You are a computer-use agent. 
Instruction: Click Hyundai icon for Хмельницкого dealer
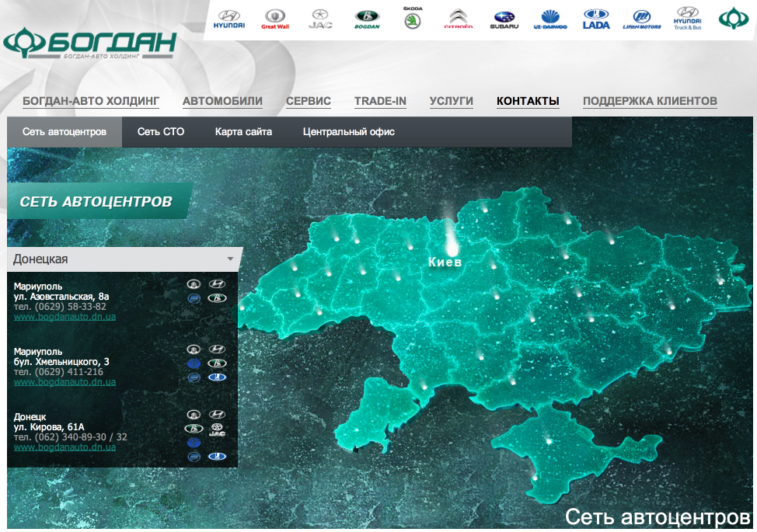point(217,349)
